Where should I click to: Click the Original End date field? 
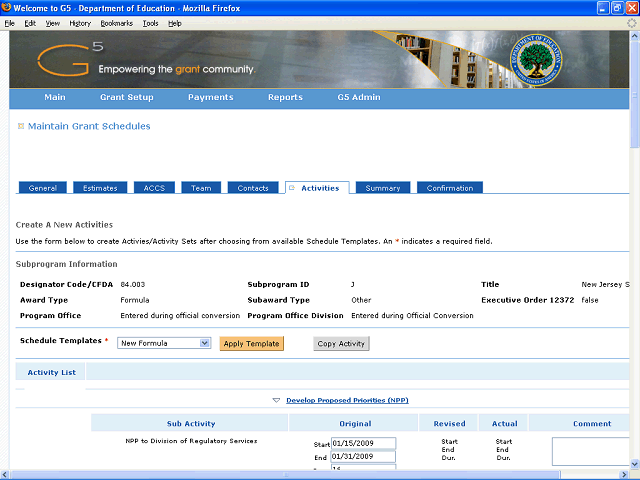363,456
